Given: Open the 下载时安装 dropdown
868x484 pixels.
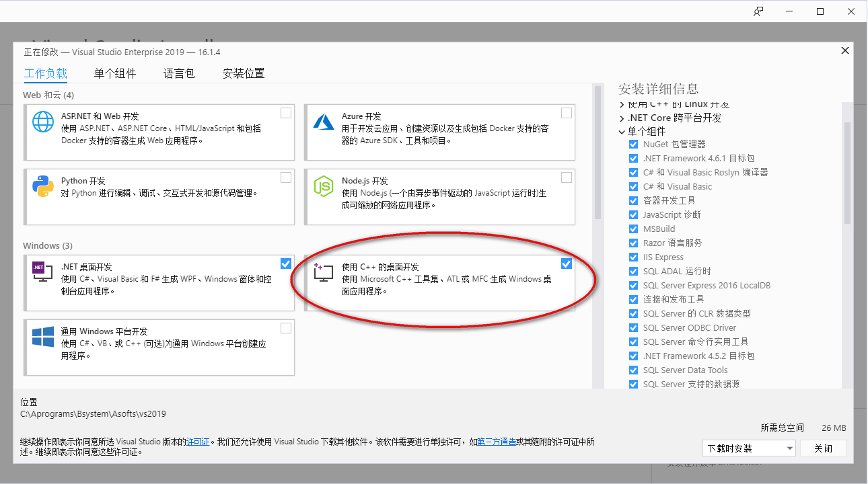Looking at the screenshot, I should click(749, 448).
